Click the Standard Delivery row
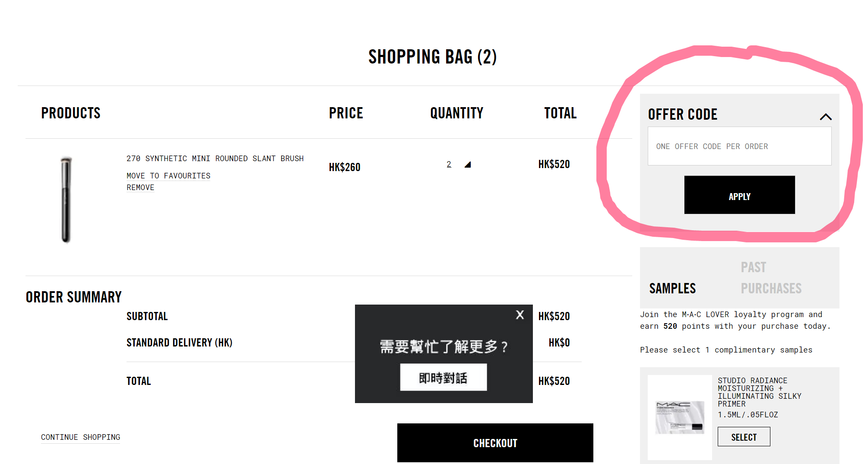This screenshot has height=464, width=868. pos(179,342)
